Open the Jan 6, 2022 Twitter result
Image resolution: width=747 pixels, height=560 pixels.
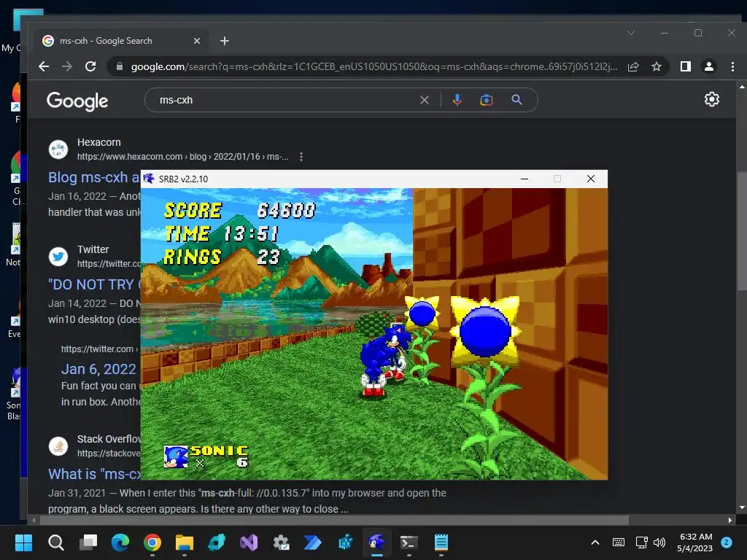click(x=98, y=369)
